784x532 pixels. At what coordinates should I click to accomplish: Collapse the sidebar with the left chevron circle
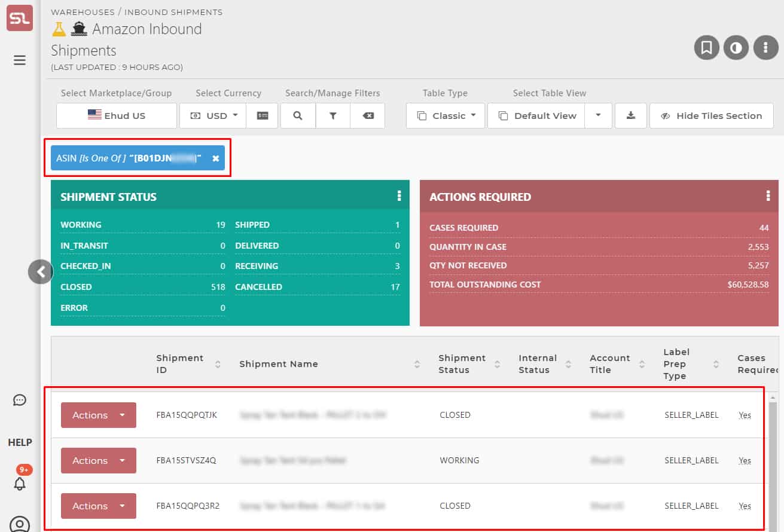41,272
